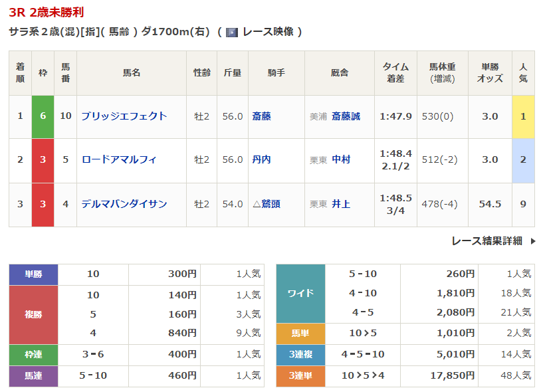Click the green frame number 6 box
545x392 pixels.
click(x=43, y=116)
